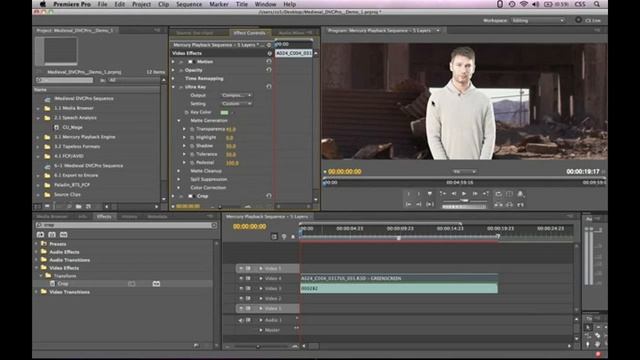Toggle animation stopwatch for Shadow
The image size is (640, 360).
192,146
